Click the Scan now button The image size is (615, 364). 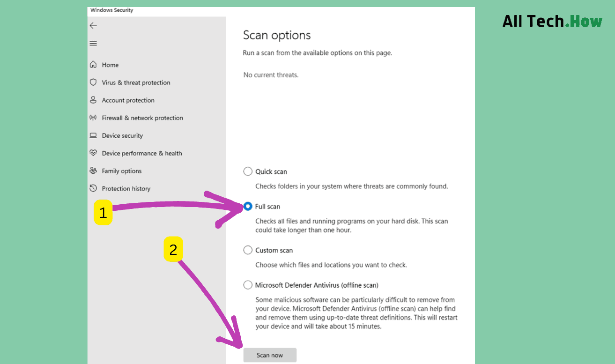[270, 355]
